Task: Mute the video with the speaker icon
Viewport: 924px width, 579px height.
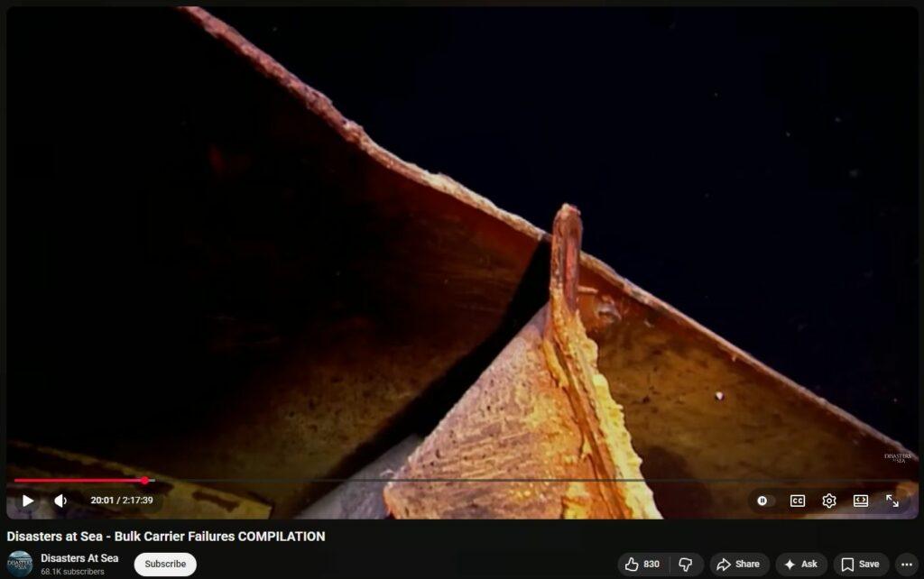Action: (60, 501)
